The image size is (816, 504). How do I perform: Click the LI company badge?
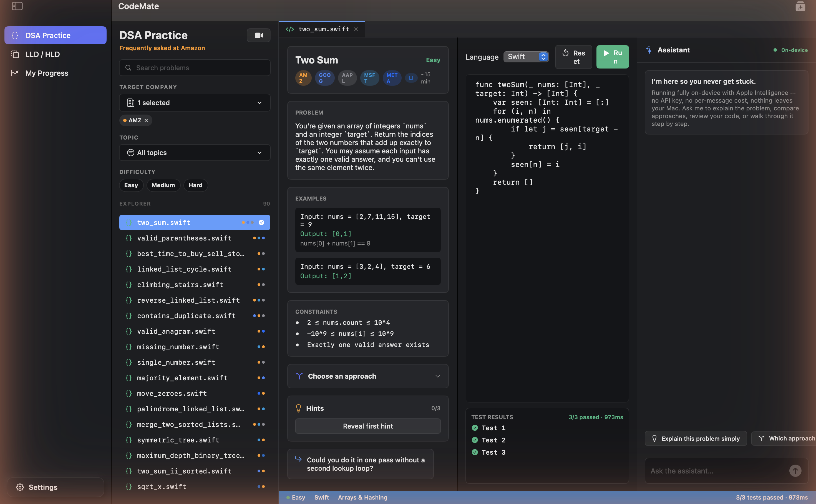coord(411,78)
